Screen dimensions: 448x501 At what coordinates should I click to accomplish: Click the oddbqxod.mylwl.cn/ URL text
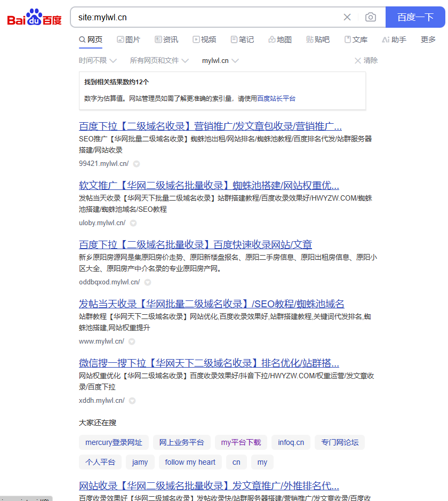click(x=109, y=282)
